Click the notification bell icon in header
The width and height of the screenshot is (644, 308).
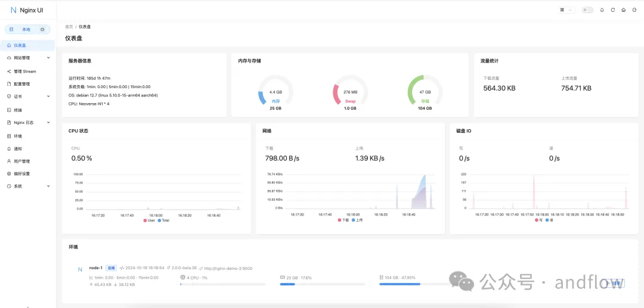tap(602, 10)
